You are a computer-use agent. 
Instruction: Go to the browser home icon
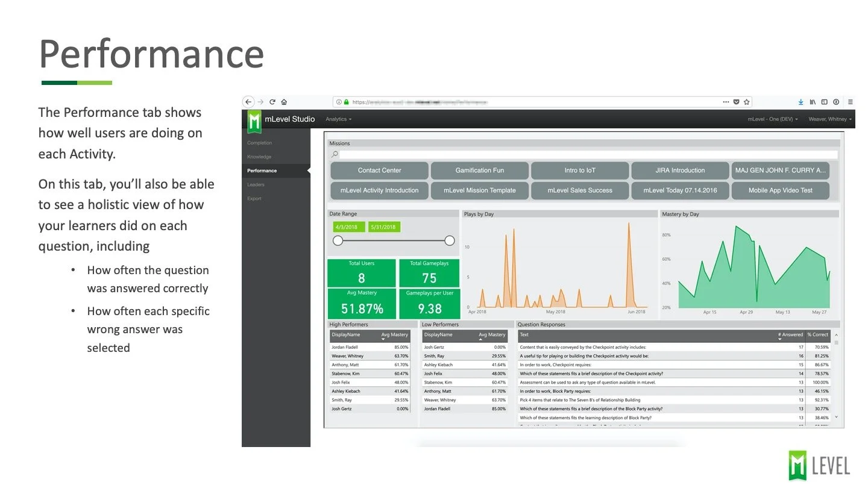pyautogui.click(x=284, y=102)
